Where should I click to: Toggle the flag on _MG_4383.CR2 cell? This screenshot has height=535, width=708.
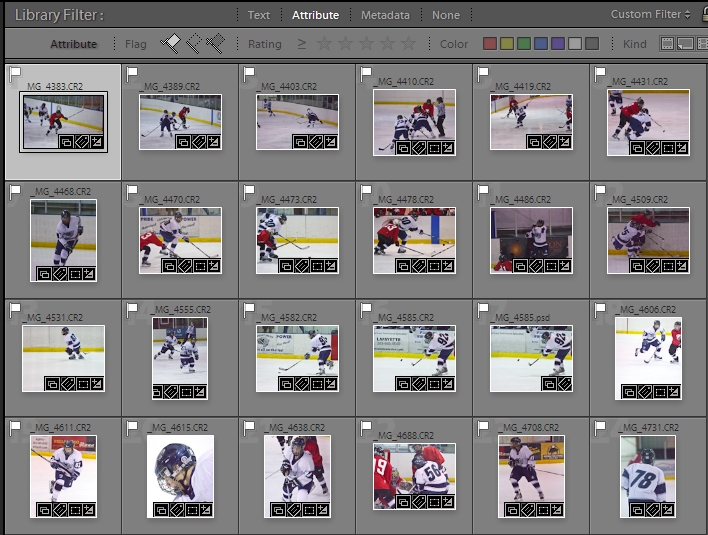pos(15,74)
